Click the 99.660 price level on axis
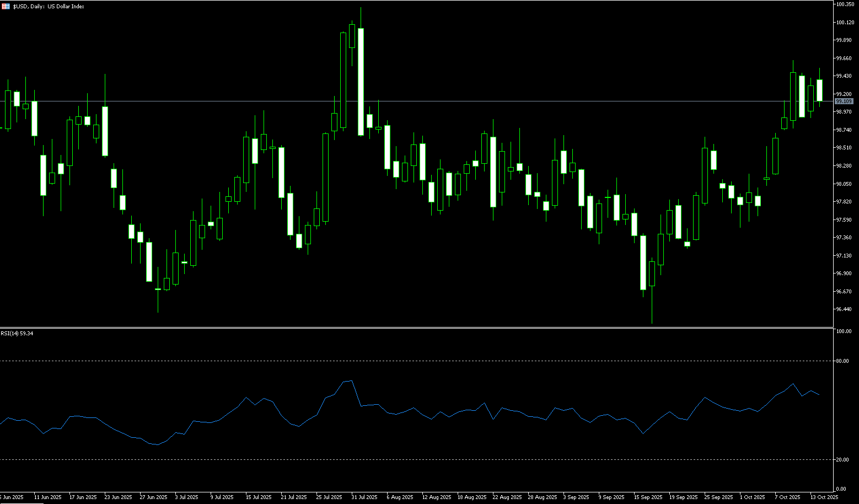859x504 pixels. (x=844, y=58)
